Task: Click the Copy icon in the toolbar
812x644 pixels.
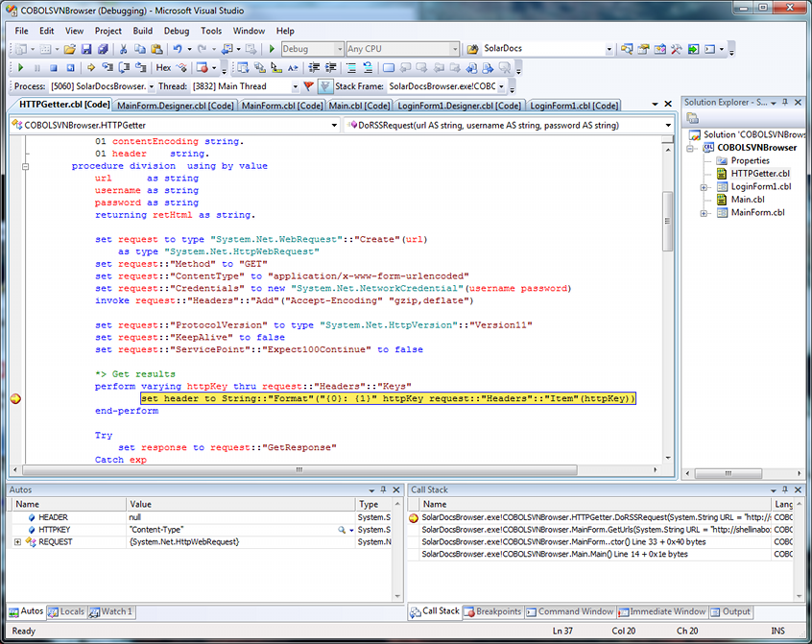Action: [x=140, y=49]
